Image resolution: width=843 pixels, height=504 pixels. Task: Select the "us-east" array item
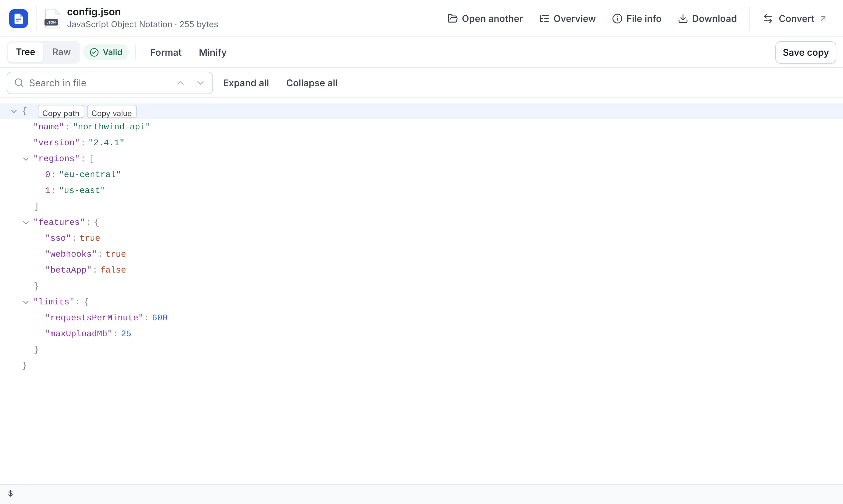[x=421, y=191]
